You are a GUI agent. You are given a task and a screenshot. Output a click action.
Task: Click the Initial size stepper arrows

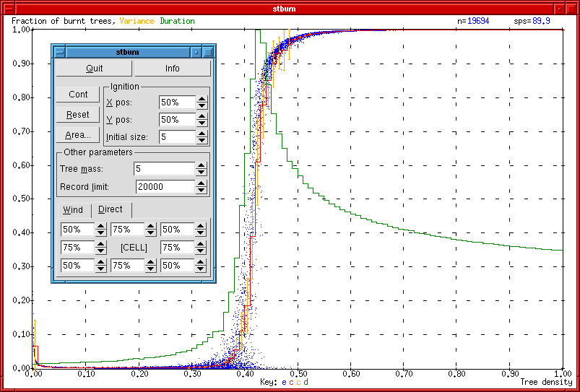[202, 137]
